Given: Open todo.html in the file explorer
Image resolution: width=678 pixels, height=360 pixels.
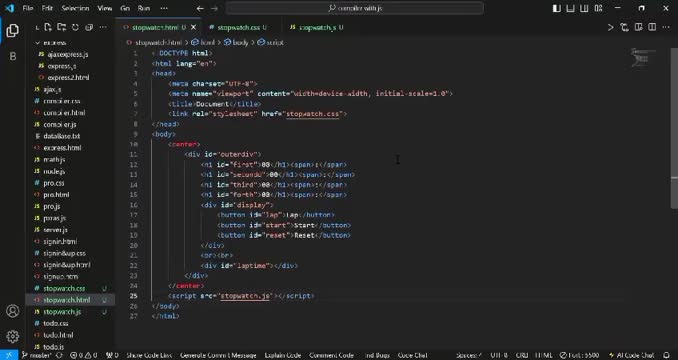Looking at the screenshot, I should pyautogui.click(x=58, y=335).
